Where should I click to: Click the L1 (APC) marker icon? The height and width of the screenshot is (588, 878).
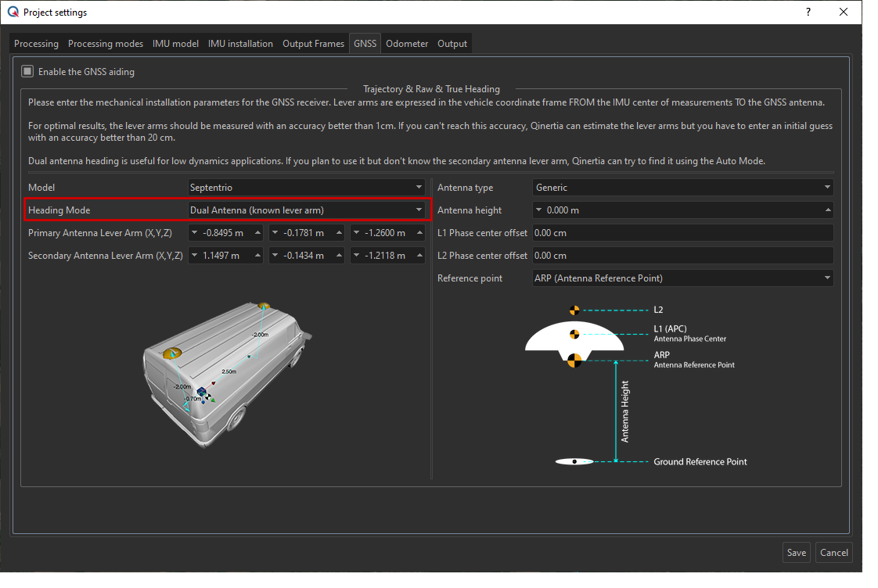[574, 335]
